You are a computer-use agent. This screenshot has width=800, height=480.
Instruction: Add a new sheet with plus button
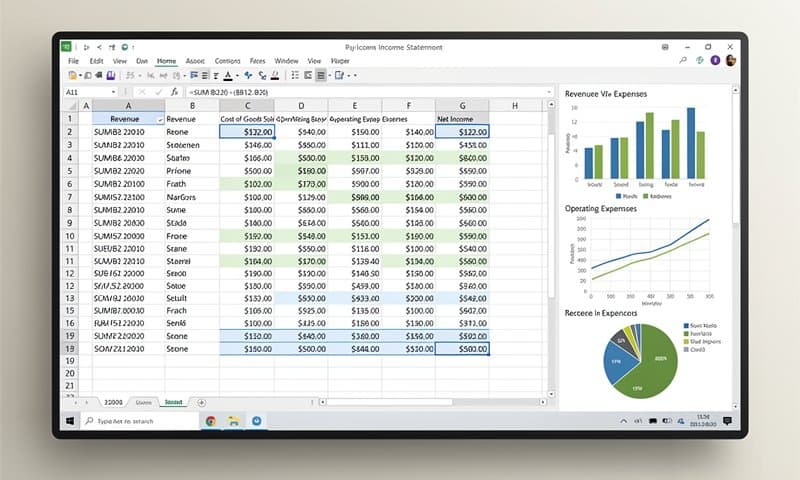202,402
